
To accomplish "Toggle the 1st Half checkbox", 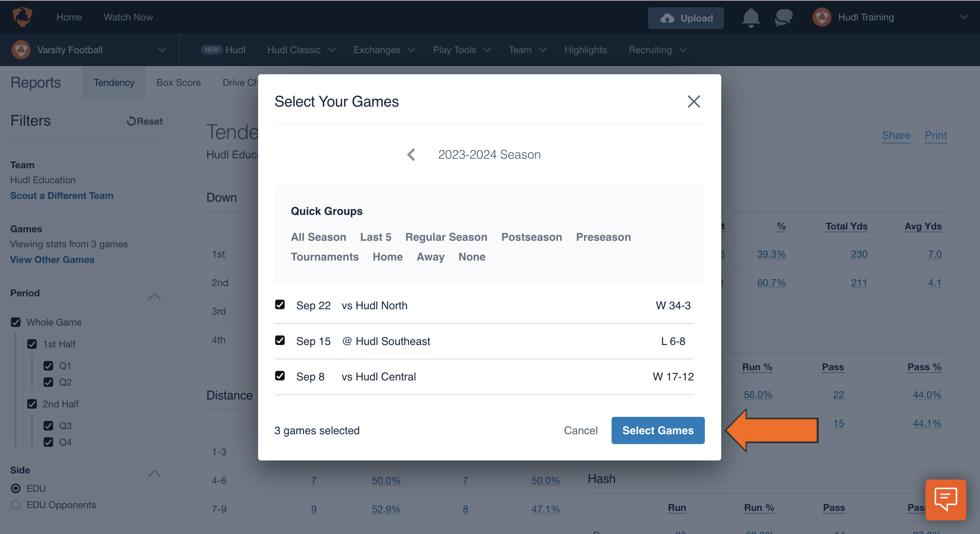I will 32,344.
